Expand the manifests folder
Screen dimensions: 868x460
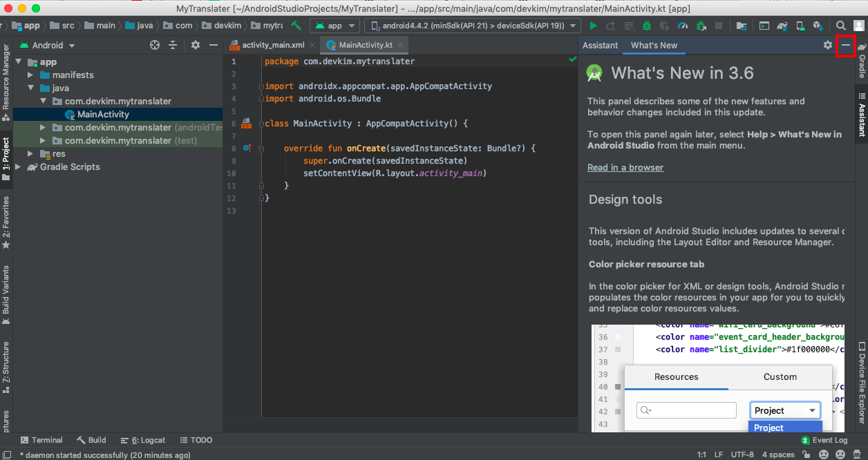tap(31, 75)
